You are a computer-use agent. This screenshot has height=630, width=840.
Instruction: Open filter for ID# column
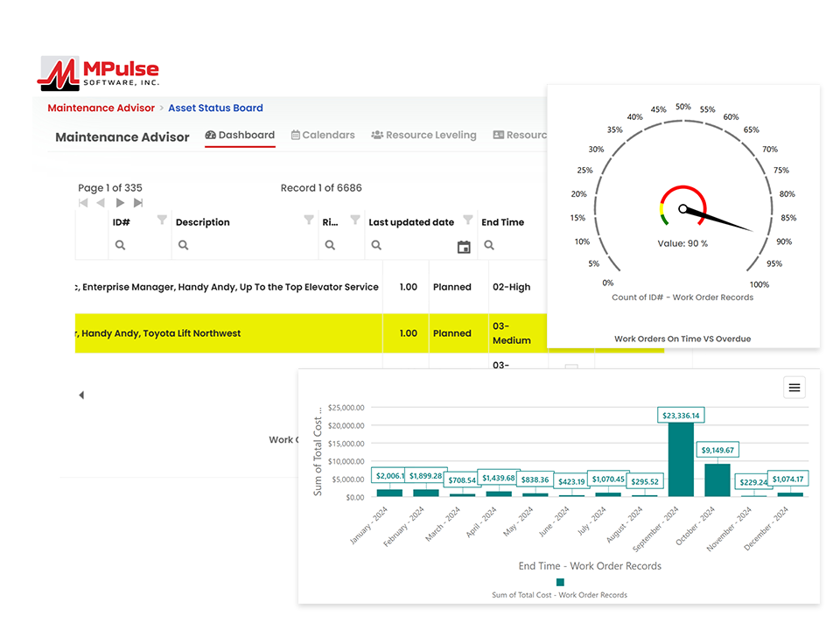162,220
